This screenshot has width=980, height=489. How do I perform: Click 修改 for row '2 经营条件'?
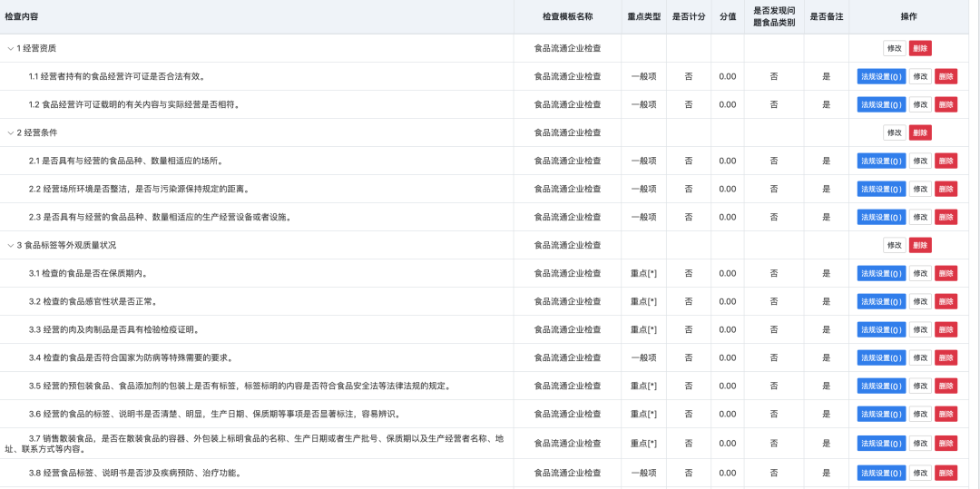coord(895,132)
